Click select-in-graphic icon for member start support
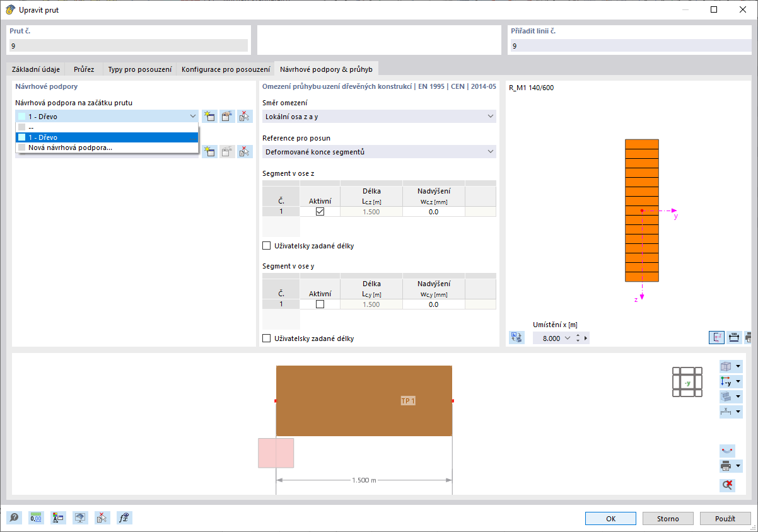 245,116
